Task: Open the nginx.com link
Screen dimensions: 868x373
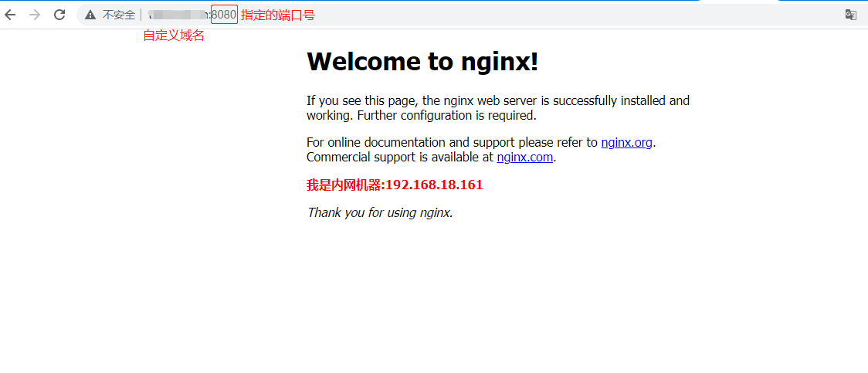Action: [525, 158]
